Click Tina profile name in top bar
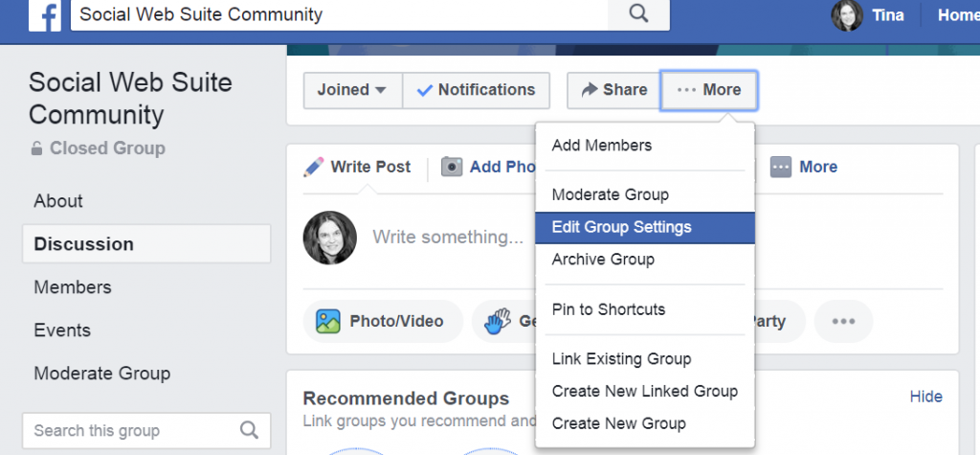 [x=887, y=15]
